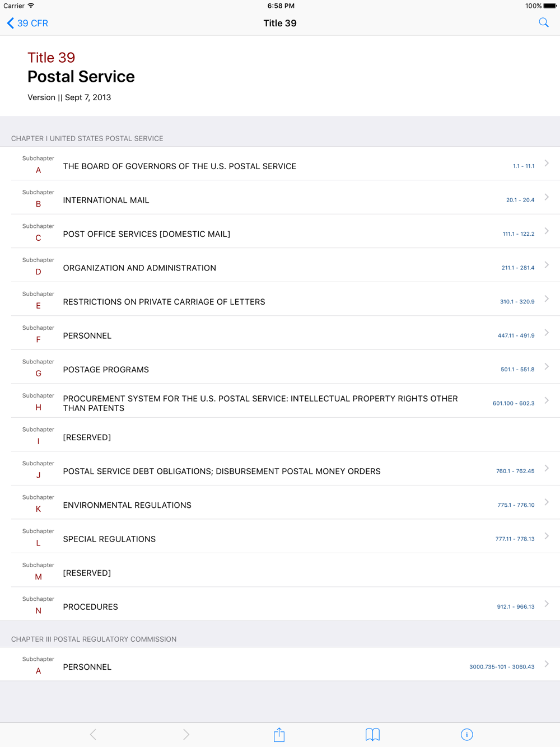Open the bookmarks book icon

tap(372, 735)
